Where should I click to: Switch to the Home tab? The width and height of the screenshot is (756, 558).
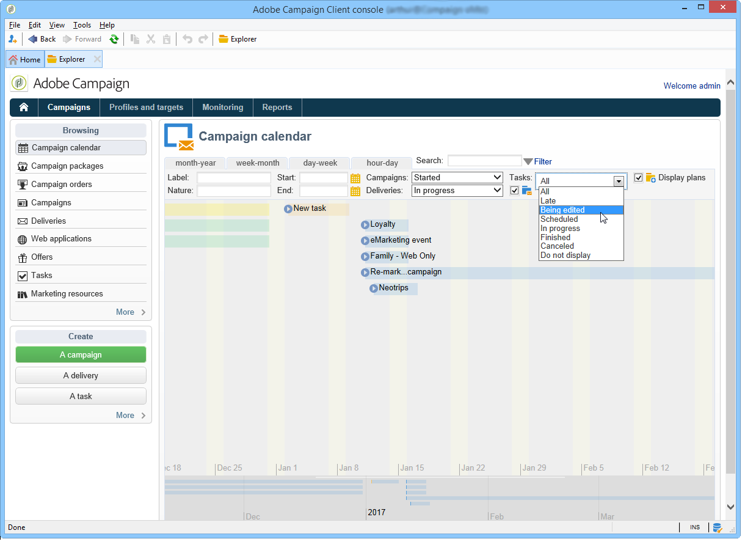pyautogui.click(x=25, y=59)
